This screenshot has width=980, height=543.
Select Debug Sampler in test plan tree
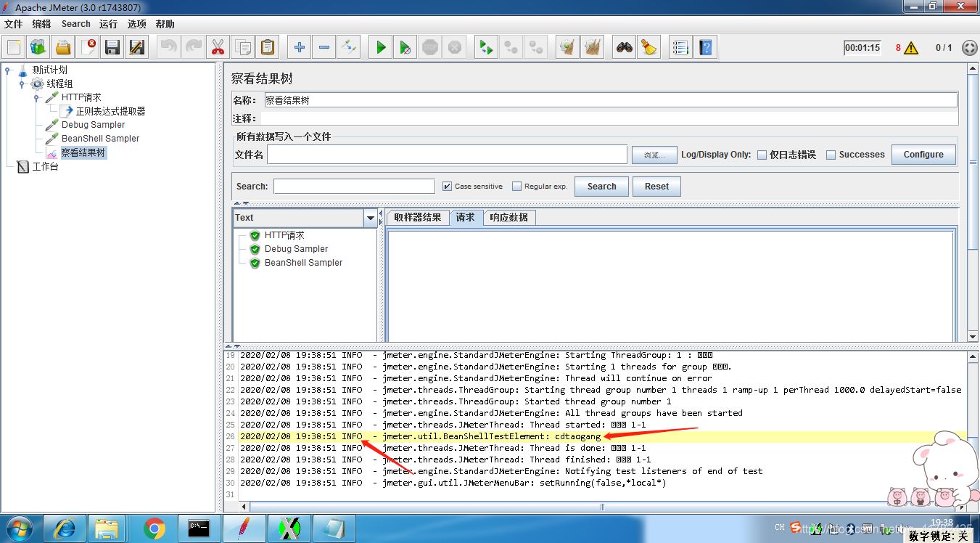[93, 125]
